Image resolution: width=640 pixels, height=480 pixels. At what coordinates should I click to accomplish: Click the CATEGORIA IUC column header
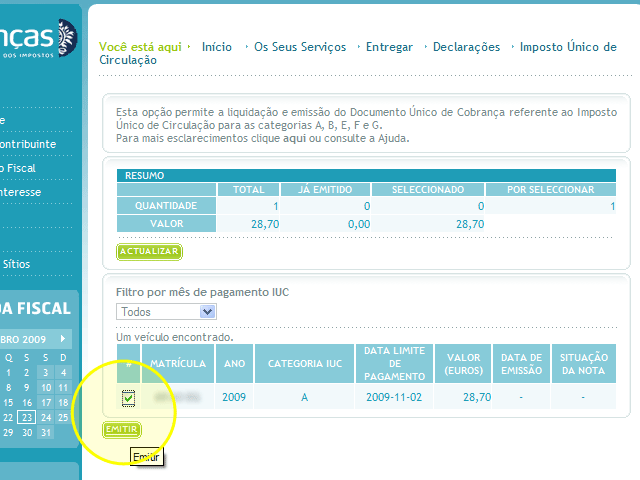304,364
